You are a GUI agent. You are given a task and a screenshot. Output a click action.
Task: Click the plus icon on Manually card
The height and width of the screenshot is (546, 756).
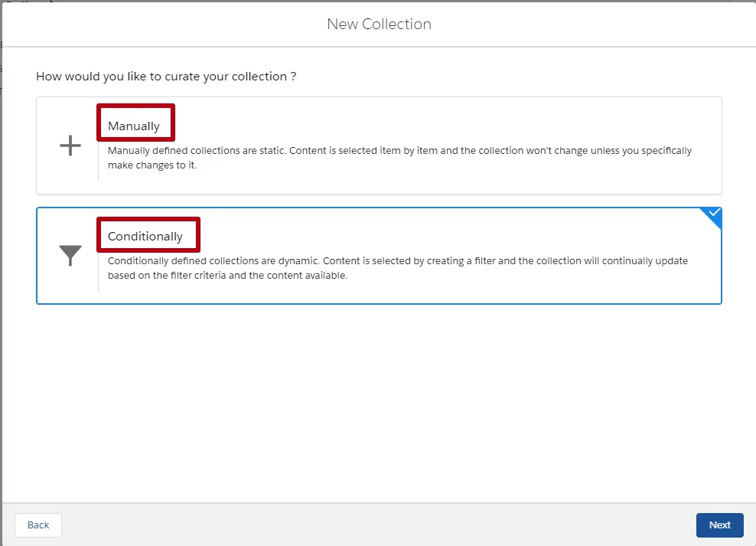point(70,145)
